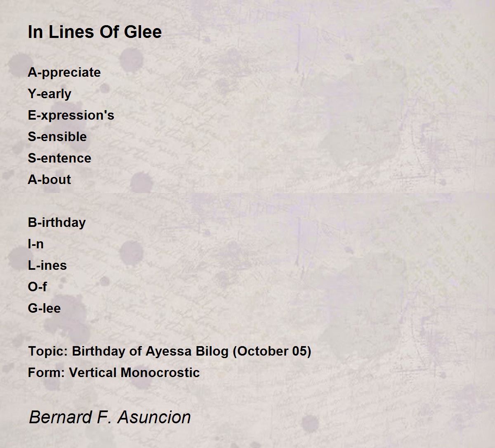This screenshot has height=448, width=495.
Task: Click the line L-ines
Action: (47, 265)
